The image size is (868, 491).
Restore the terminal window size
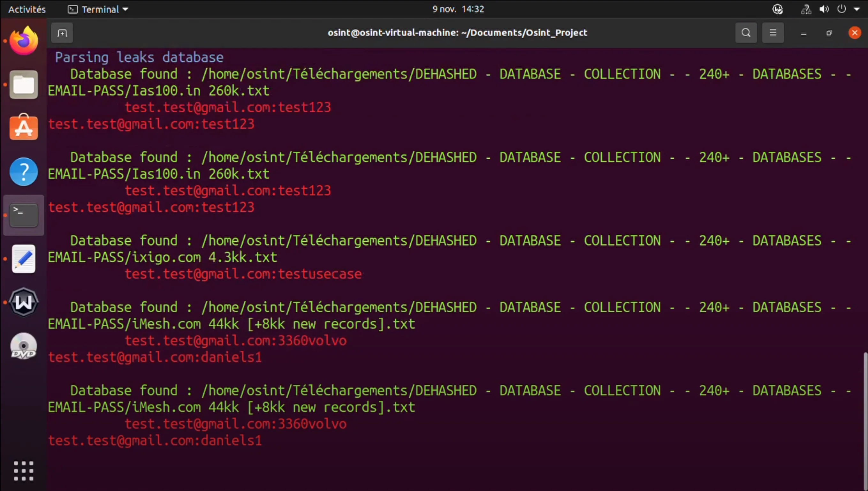tap(829, 33)
